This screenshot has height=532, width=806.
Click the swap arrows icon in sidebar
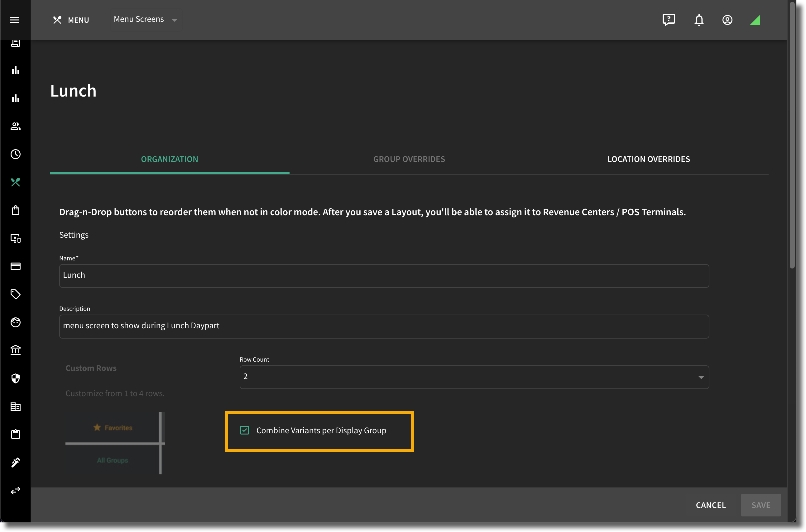click(16, 491)
